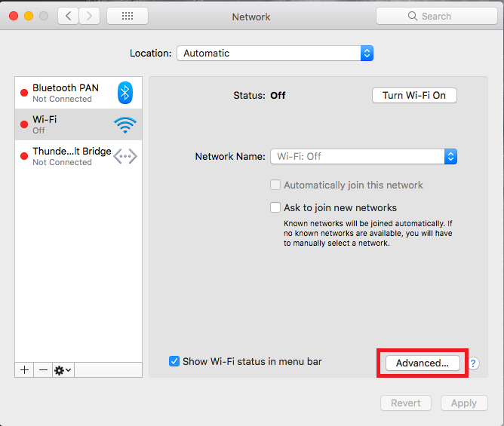The width and height of the screenshot is (504, 426).
Task: Open the Location dropdown
Action: (x=275, y=54)
